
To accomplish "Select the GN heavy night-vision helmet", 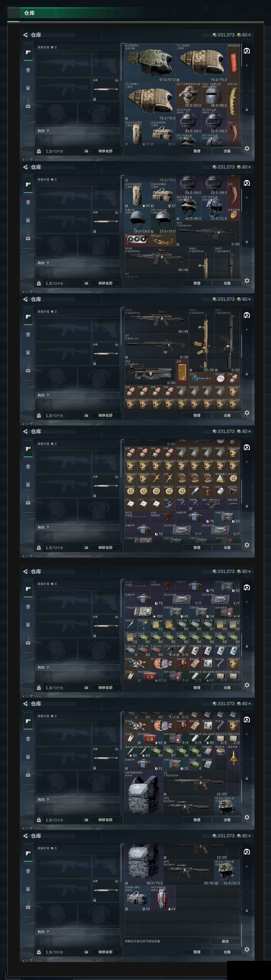I will click(x=189, y=95).
